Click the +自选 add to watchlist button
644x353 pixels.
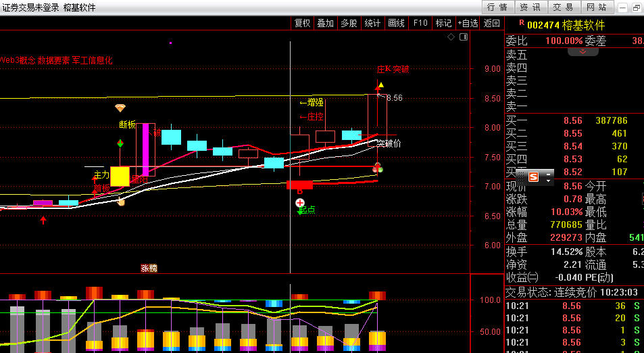[x=468, y=23]
